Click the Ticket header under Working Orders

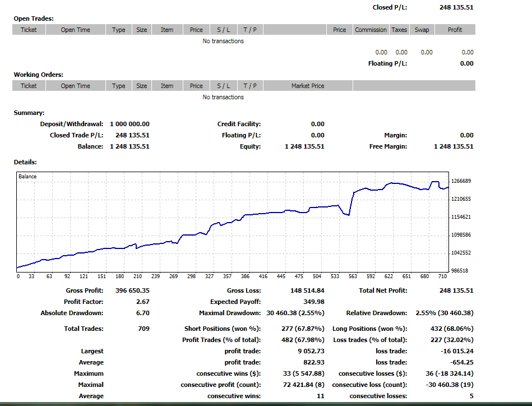coord(29,86)
